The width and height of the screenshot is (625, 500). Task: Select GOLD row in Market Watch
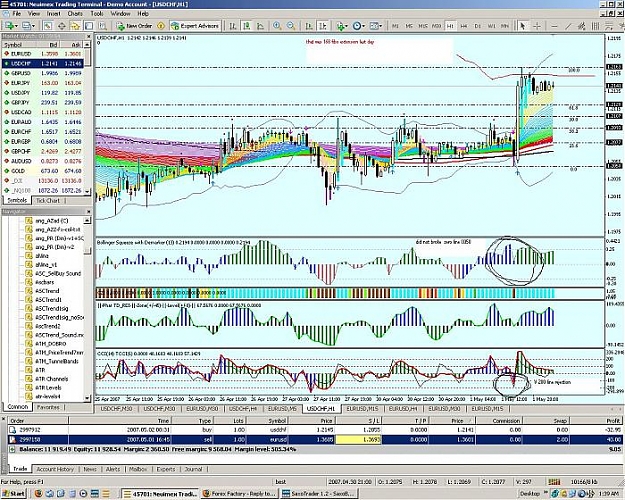[x=43, y=171]
